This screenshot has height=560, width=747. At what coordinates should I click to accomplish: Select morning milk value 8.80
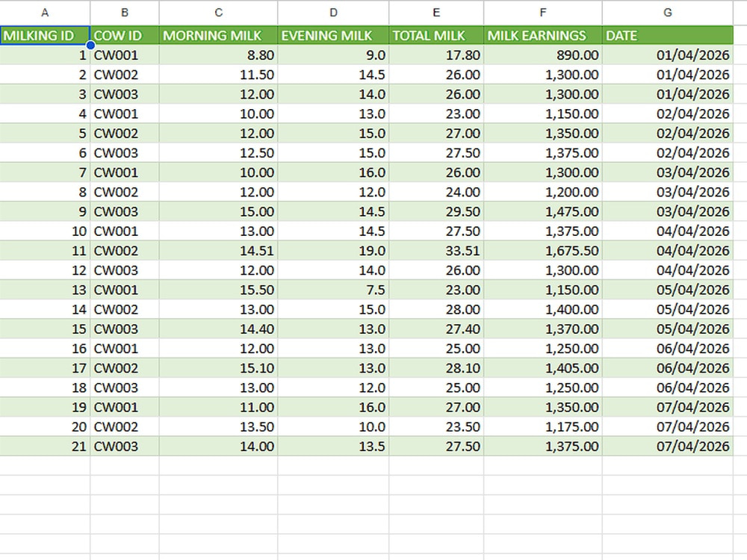(x=218, y=55)
